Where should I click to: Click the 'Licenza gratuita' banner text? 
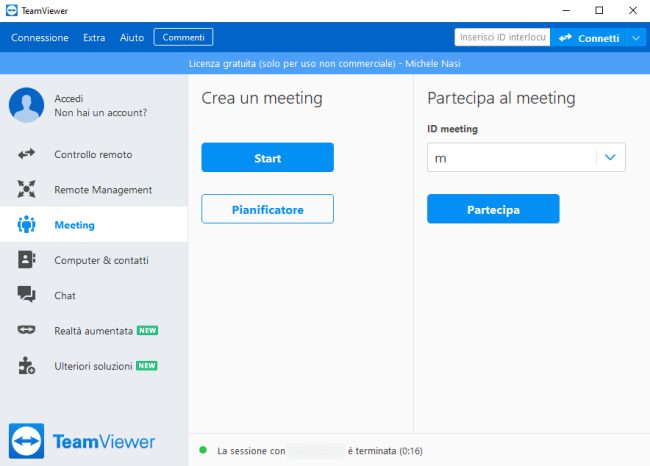pos(325,63)
